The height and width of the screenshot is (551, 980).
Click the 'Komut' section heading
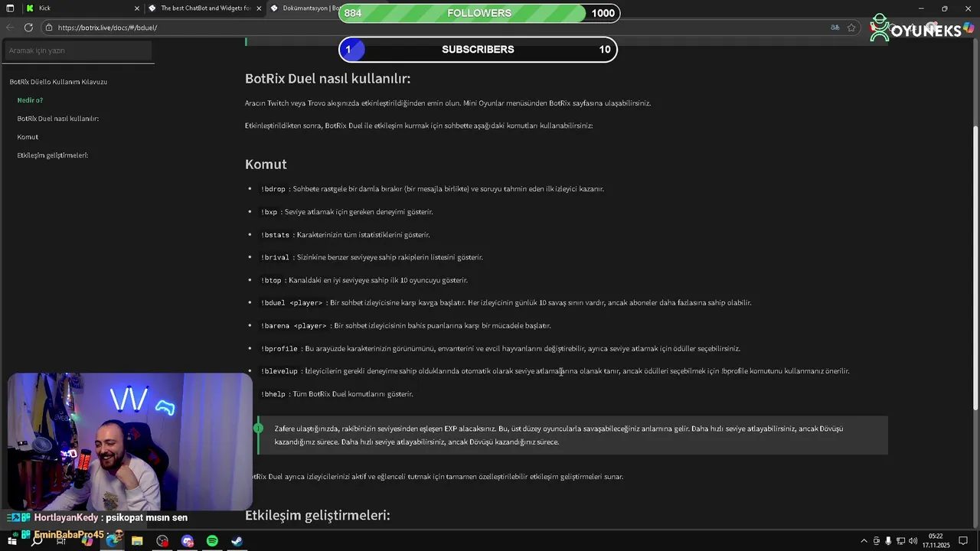click(x=266, y=165)
